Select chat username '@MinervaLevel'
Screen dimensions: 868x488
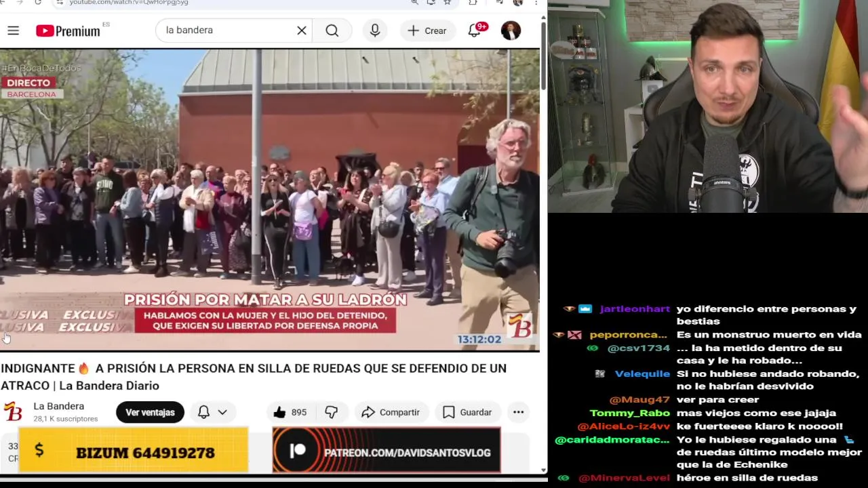623,478
